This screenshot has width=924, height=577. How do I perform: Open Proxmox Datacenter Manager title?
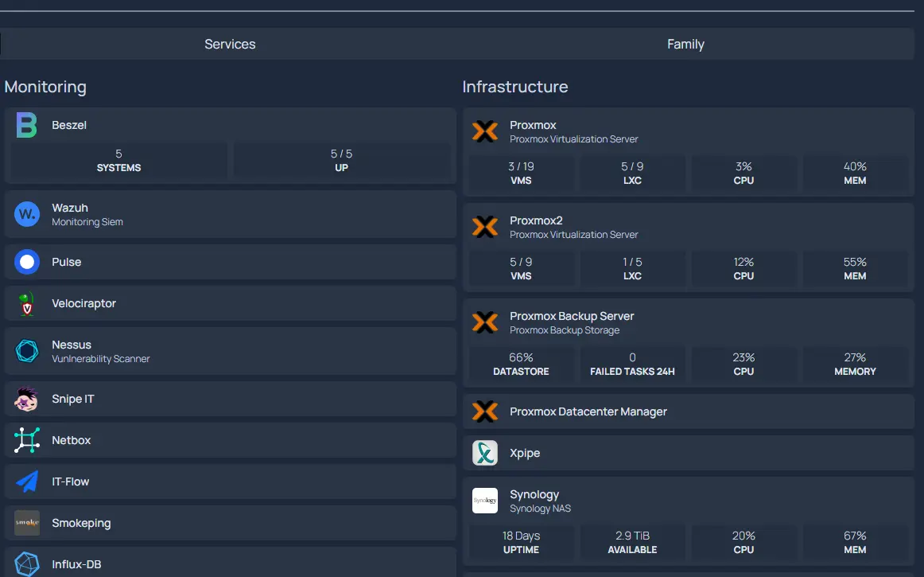point(588,411)
